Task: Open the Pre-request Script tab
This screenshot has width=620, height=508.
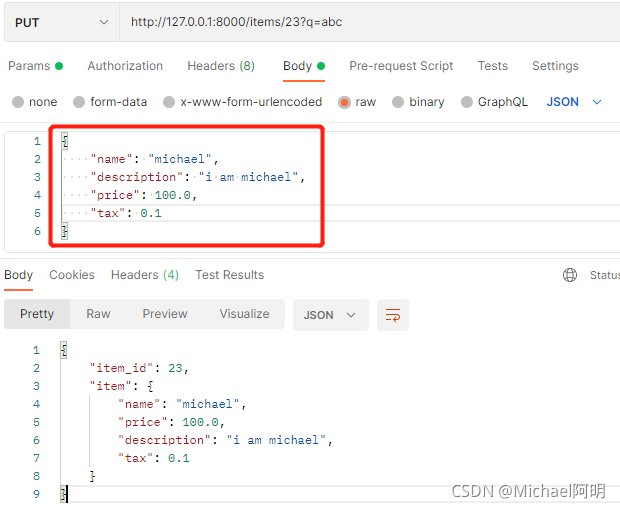Action: 401,66
